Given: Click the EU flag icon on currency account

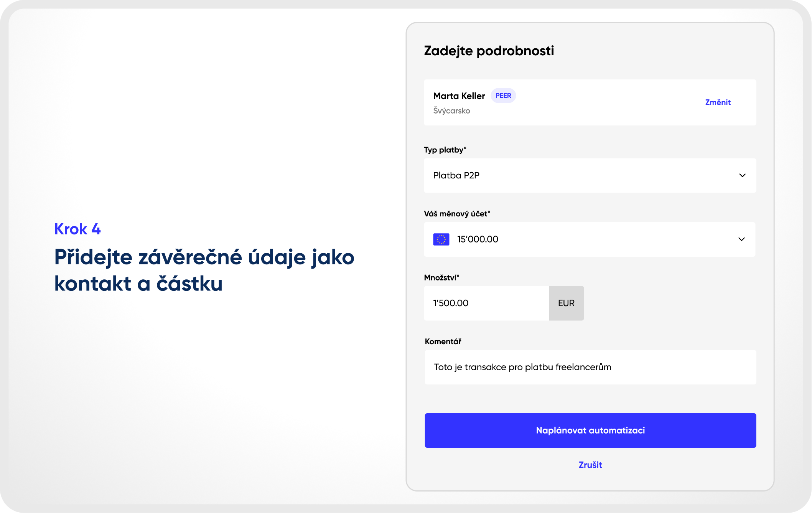Looking at the screenshot, I should [x=441, y=239].
